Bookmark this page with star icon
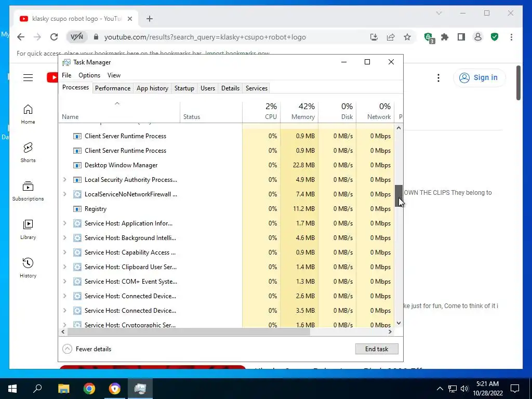Image resolution: width=532 pixels, height=399 pixels. click(407, 37)
